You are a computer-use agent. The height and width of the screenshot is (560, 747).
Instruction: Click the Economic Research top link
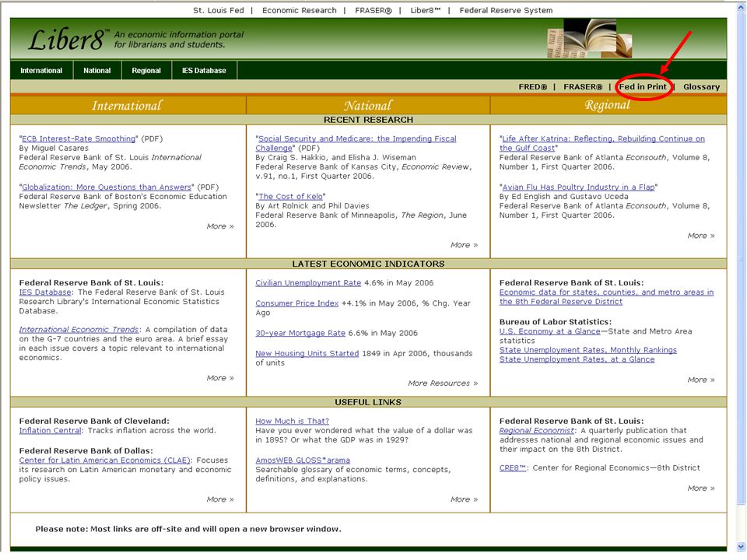(x=299, y=10)
